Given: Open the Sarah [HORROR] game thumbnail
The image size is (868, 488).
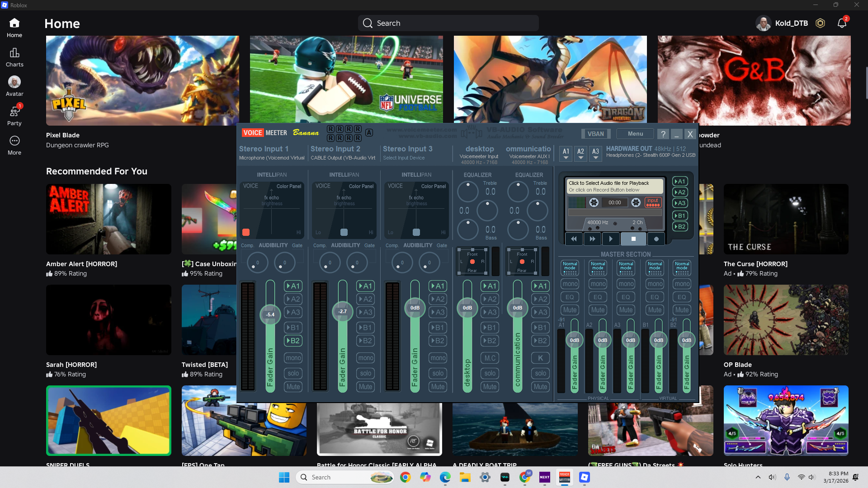Looking at the screenshot, I should coord(108,320).
